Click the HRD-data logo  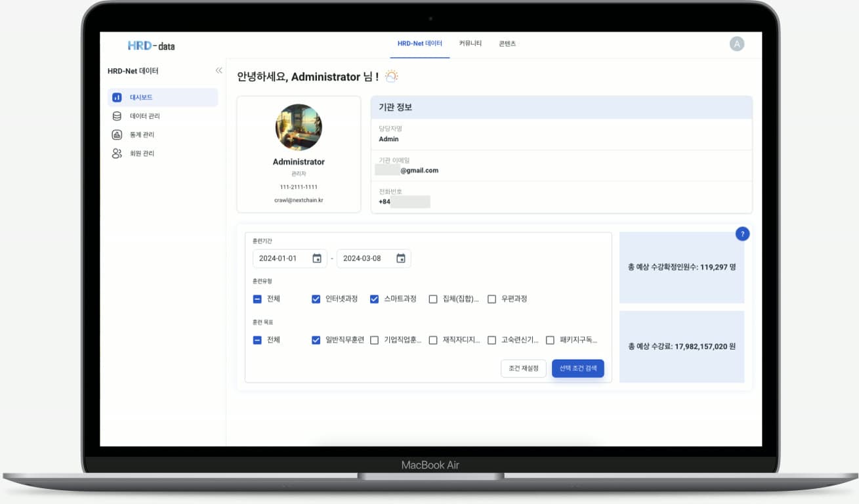pos(151,46)
